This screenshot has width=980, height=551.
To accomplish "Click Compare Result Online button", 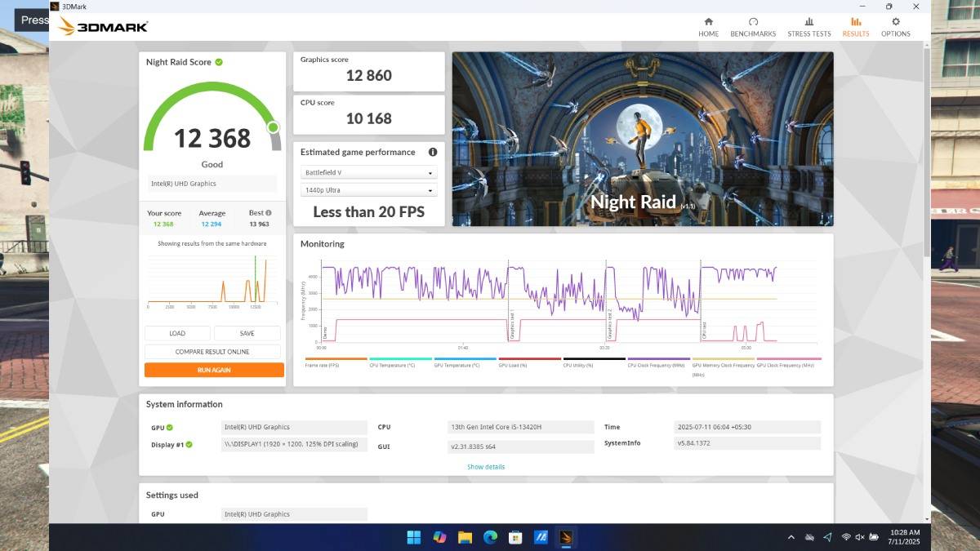I will (x=212, y=352).
